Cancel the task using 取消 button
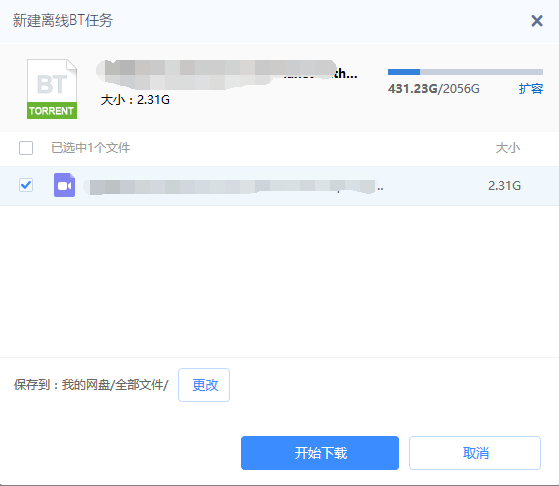This screenshot has width=559, height=486. click(x=475, y=453)
